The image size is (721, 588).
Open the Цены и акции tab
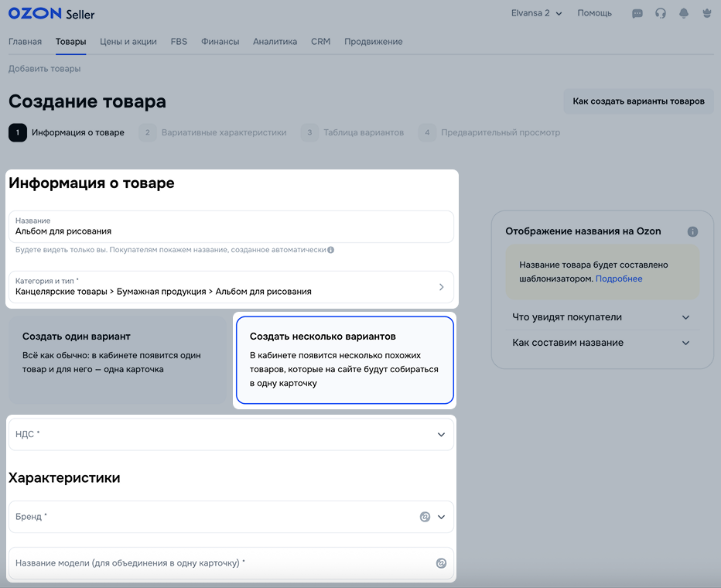pyautogui.click(x=128, y=41)
